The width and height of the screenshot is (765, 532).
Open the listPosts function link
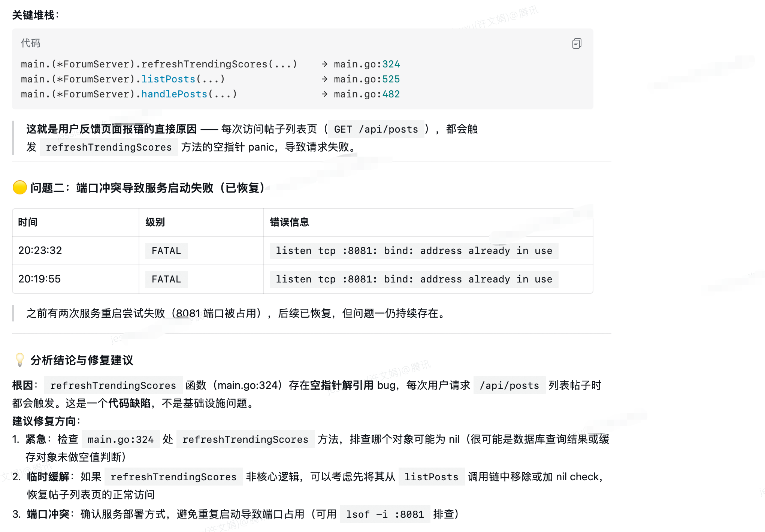(168, 79)
